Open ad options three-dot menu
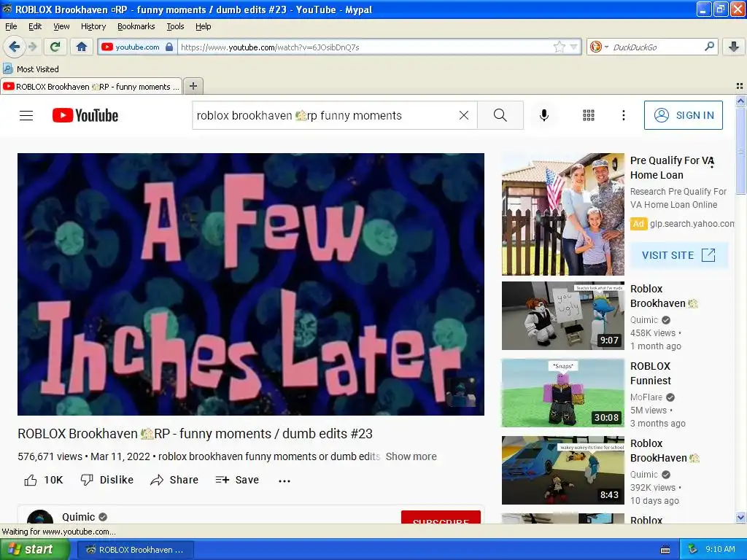This screenshot has width=747, height=560. tap(712, 163)
